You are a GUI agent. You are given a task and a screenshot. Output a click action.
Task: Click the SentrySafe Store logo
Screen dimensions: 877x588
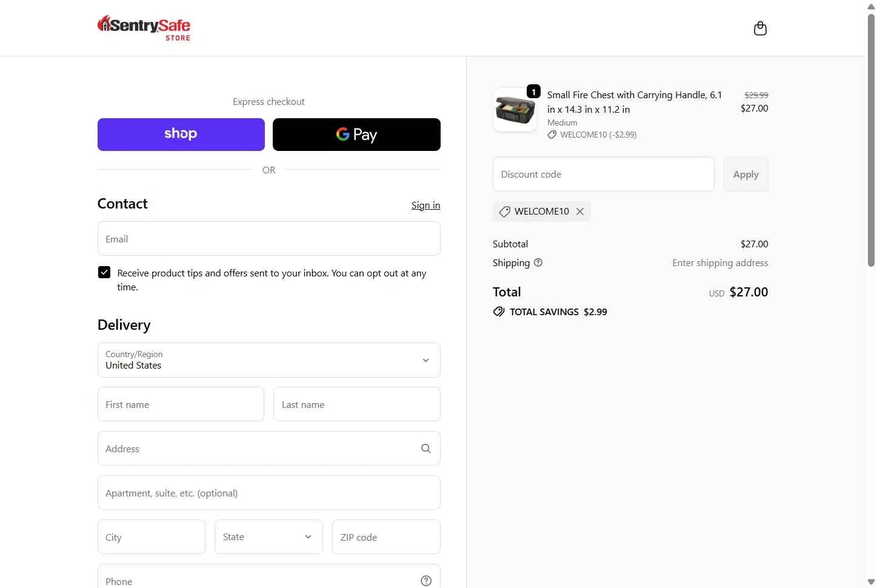pos(144,28)
